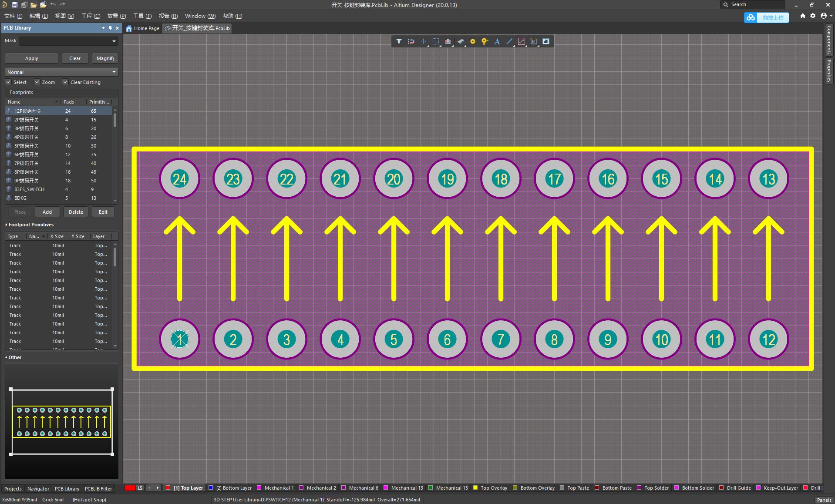
Task: Select the Place String text tool
Action: click(497, 41)
